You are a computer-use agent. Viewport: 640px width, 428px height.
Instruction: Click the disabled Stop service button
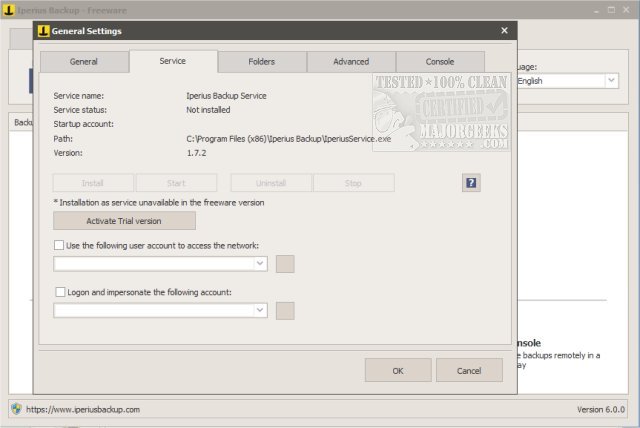coord(353,183)
